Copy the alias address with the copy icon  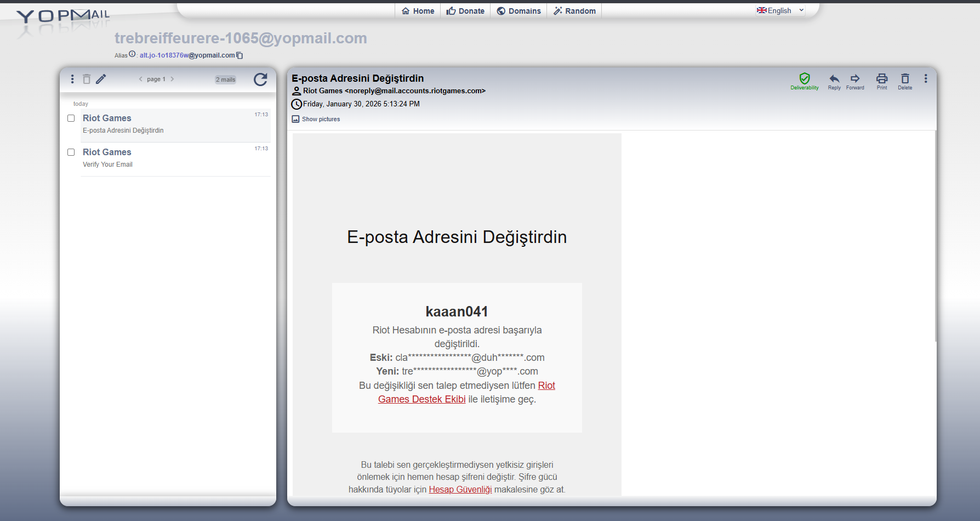click(240, 55)
